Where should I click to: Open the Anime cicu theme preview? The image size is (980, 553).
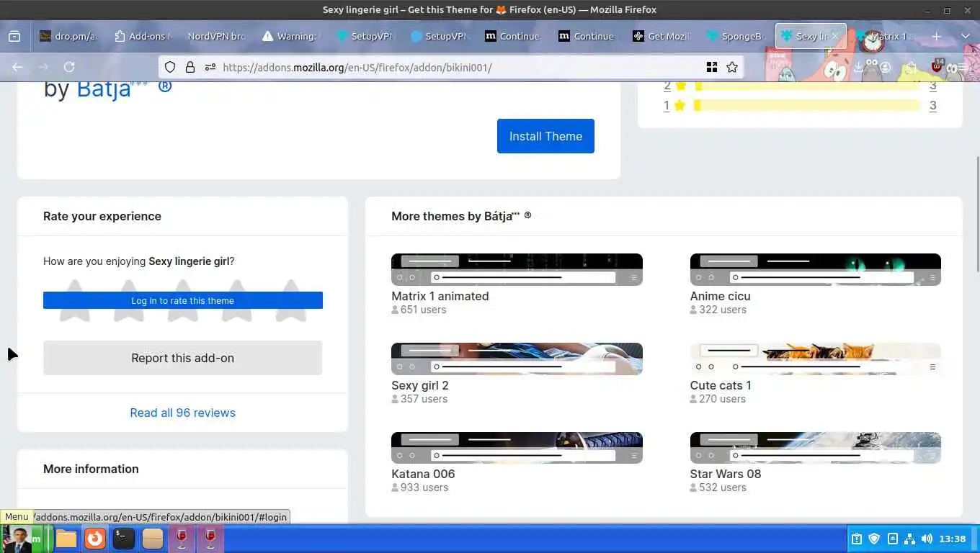816,269
